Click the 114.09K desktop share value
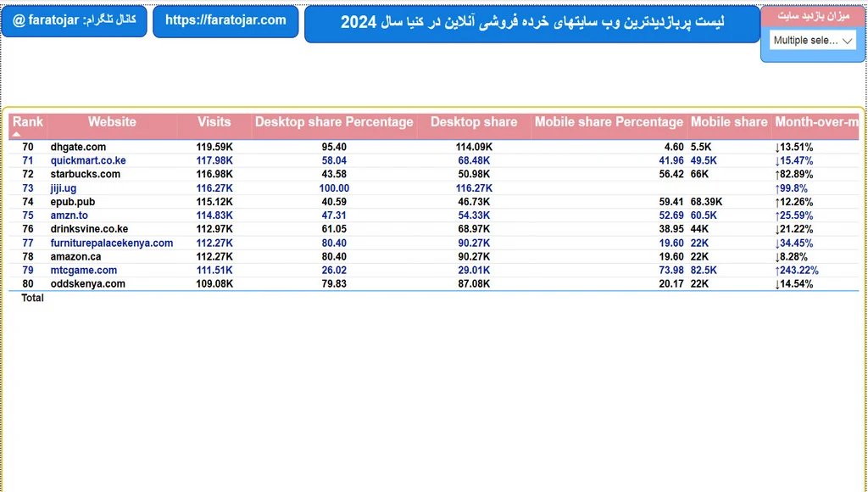The image size is (868, 492). (x=474, y=148)
